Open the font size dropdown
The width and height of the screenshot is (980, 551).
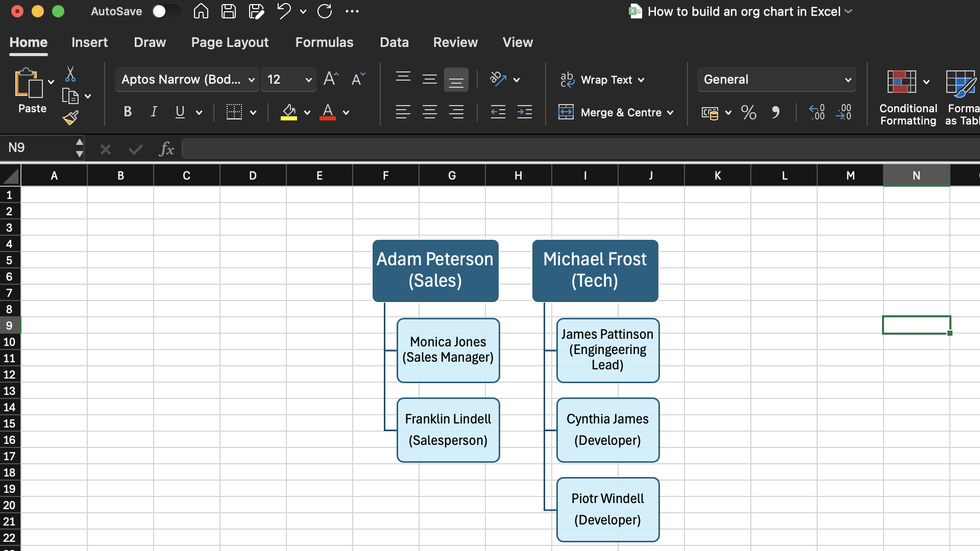tap(308, 80)
